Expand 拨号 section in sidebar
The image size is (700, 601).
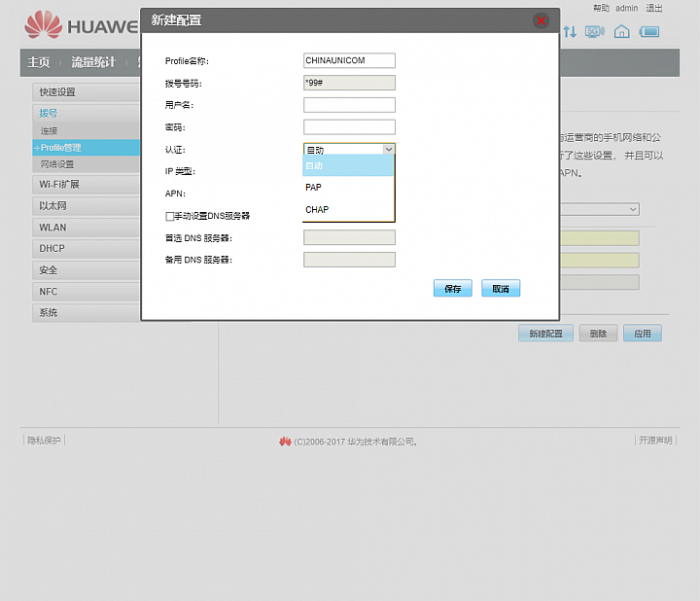pos(87,113)
